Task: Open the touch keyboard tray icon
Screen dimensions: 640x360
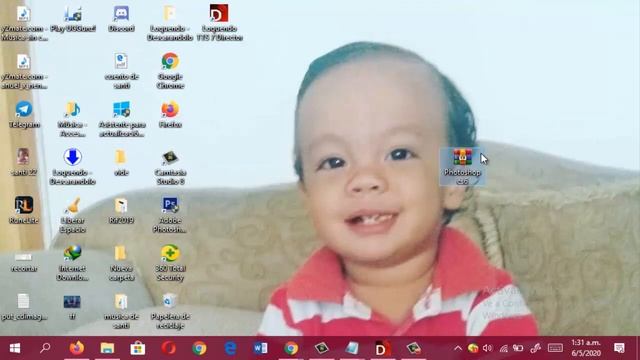Action: [555, 348]
